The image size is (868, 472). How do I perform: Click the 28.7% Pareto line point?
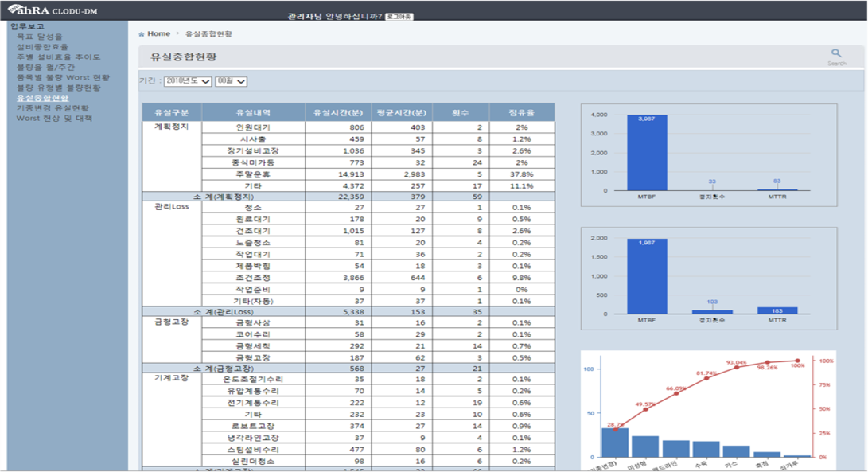(x=615, y=429)
